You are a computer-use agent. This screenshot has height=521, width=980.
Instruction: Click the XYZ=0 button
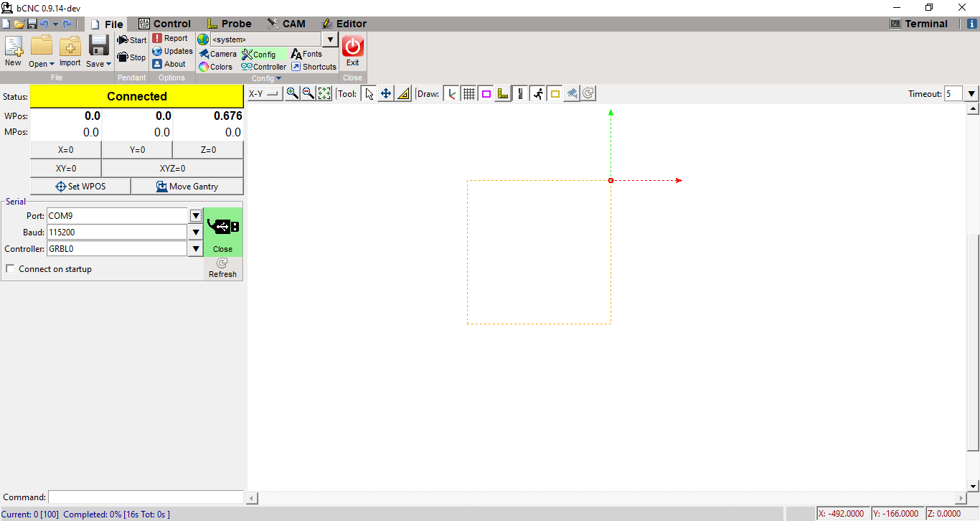pyautogui.click(x=172, y=169)
